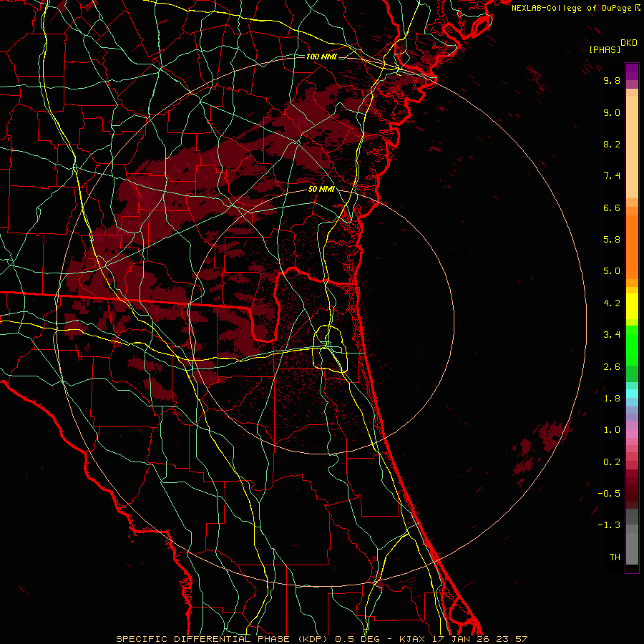644x644 pixels.
Task: Click the TH threshold label
Action: tap(615, 557)
